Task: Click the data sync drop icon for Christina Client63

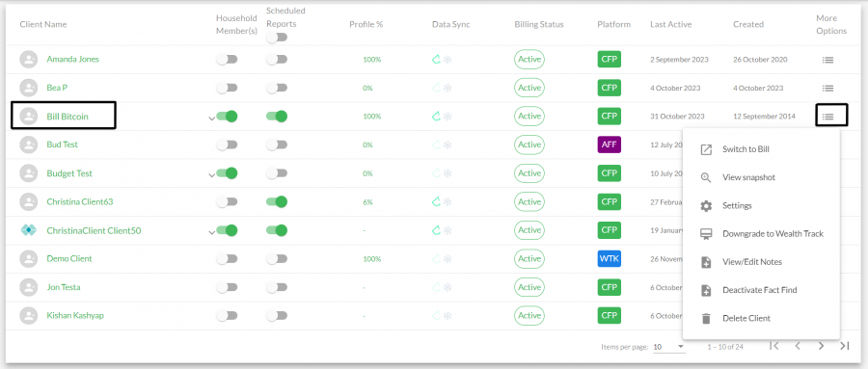Action: coord(436,202)
